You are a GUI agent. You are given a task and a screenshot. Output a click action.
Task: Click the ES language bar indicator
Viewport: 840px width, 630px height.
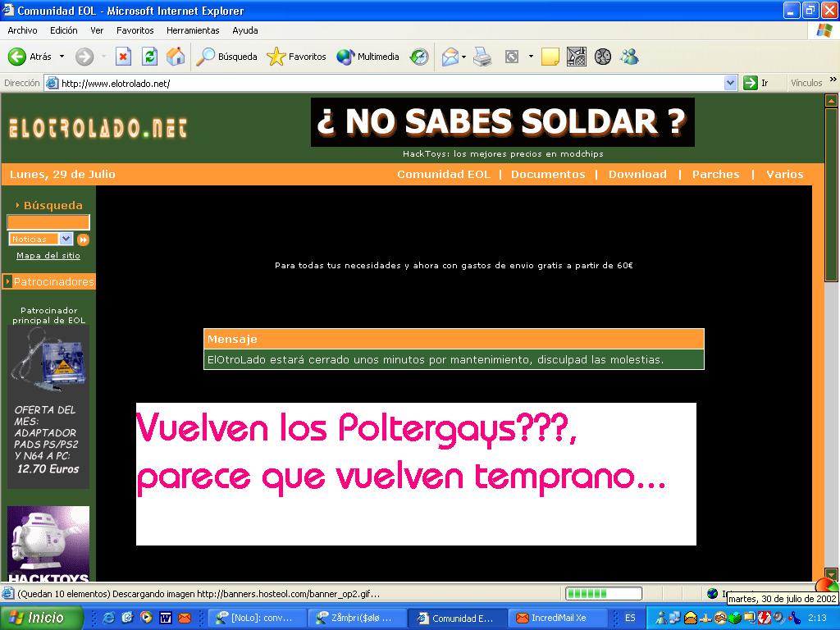click(x=630, y=618)
